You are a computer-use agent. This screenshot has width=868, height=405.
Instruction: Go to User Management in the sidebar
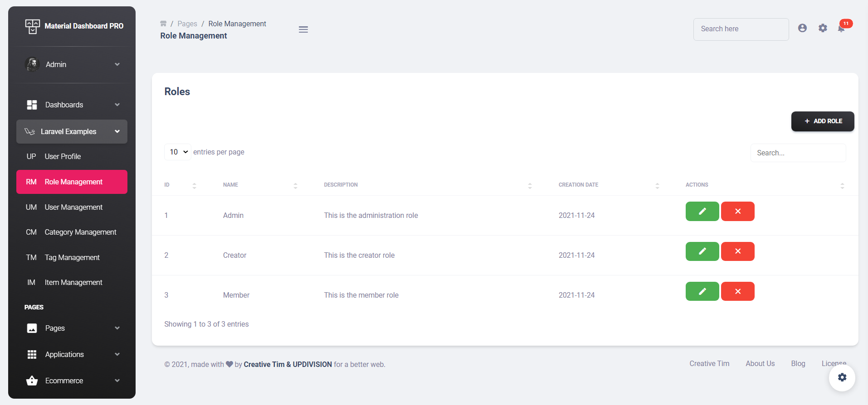[73, 207]
